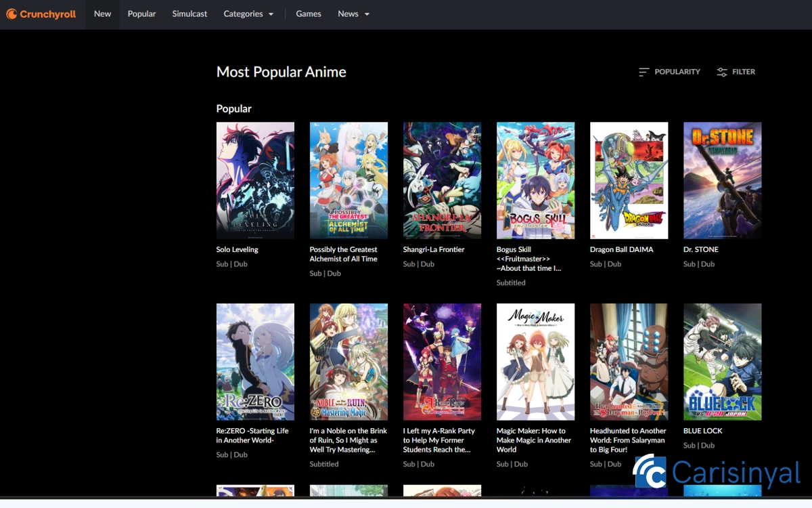This screenshot has height=508, width=812.
Task: Click the BLUE LOCK poster image
Action: [x=722, y=361]
